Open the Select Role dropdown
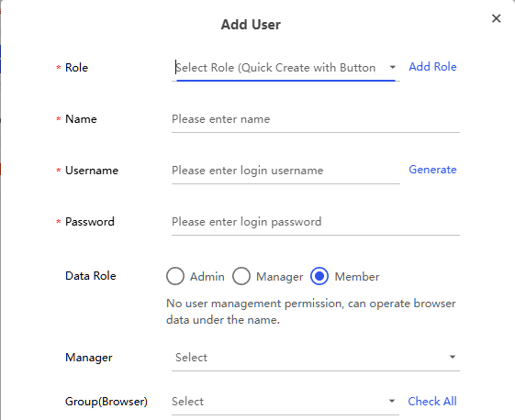The width and height of the screenshot is (515, 420). (x=285, y=68)
